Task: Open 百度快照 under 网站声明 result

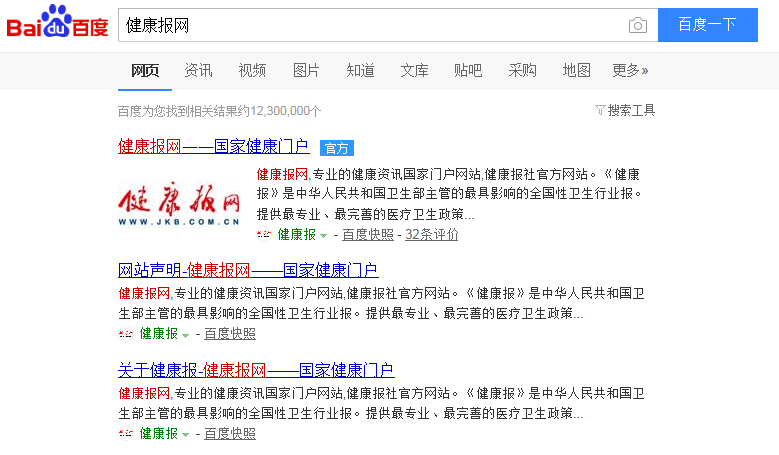Action: pos(230,334)
